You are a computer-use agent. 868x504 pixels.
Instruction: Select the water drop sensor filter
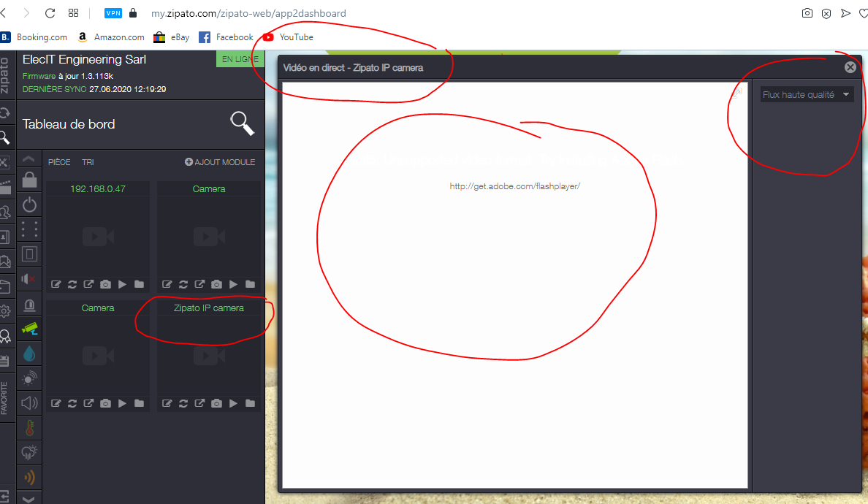(x=29, y=354)
